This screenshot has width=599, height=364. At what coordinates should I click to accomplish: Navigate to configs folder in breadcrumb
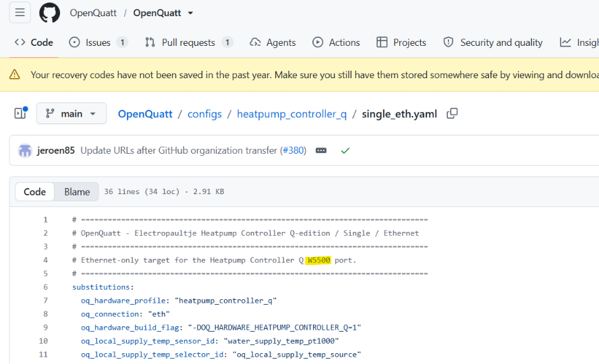point(204,114)
